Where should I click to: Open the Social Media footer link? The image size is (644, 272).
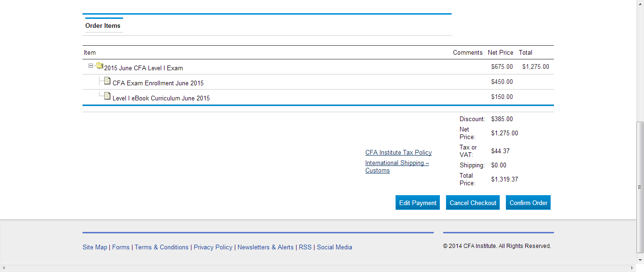pos(334,247)
